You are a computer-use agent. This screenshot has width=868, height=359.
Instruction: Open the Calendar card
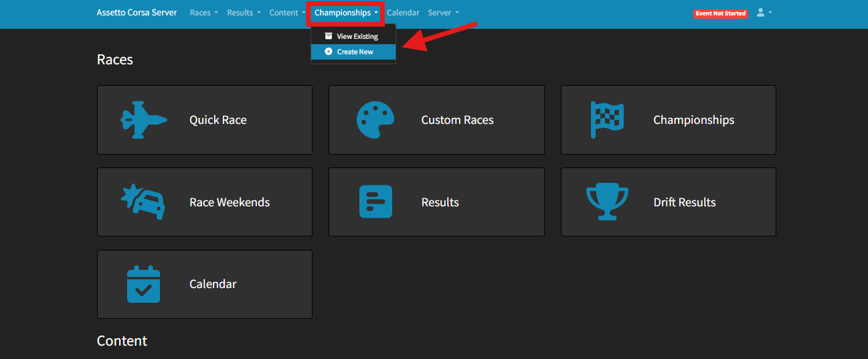pyautogui.click(x=205, y=284)
